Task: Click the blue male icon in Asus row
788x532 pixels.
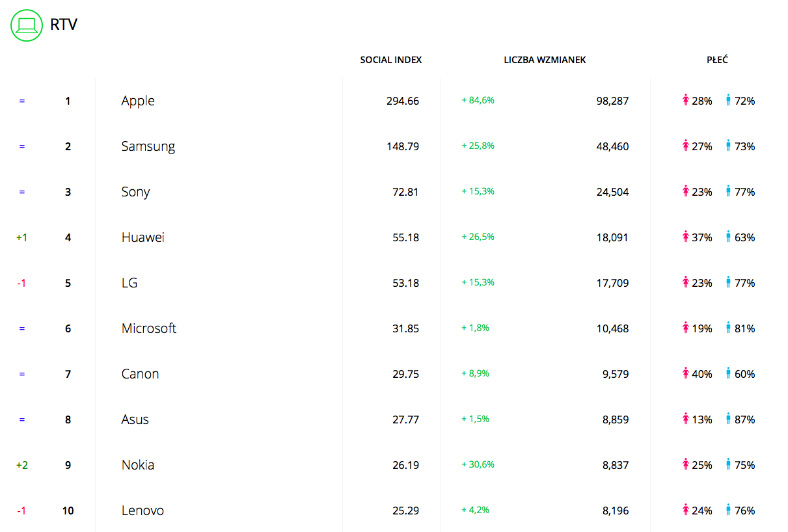Action: (x=728, y=419)
